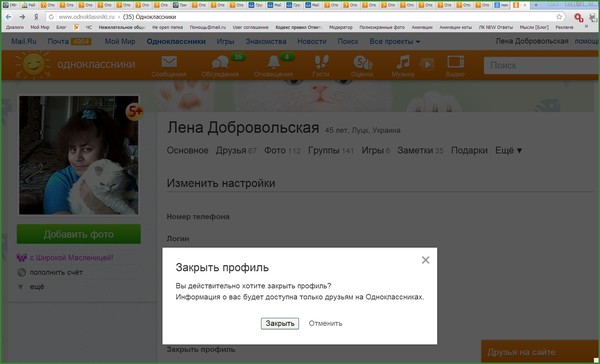Image resolution: width=600 pixels, height=364 pixels.
Task: Open Новости in the Mail.Ru bar
Action: tap(311, 41)
